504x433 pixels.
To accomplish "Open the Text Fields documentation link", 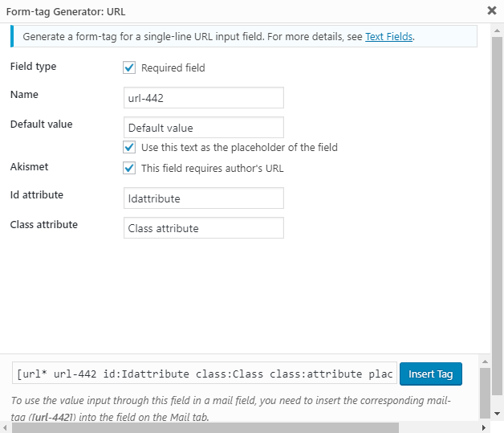I will click(x=389, y=36).
